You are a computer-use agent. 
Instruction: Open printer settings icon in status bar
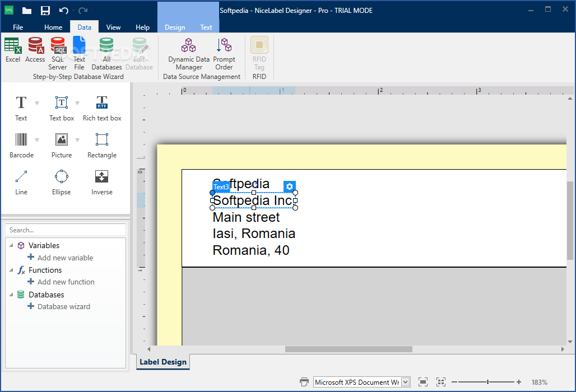click(x=304, y=382)
